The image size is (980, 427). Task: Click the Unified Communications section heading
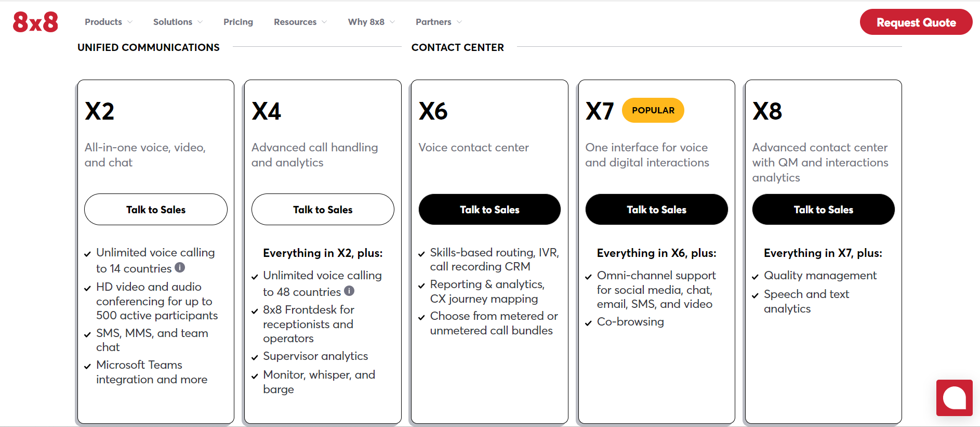tap(149, 47)
